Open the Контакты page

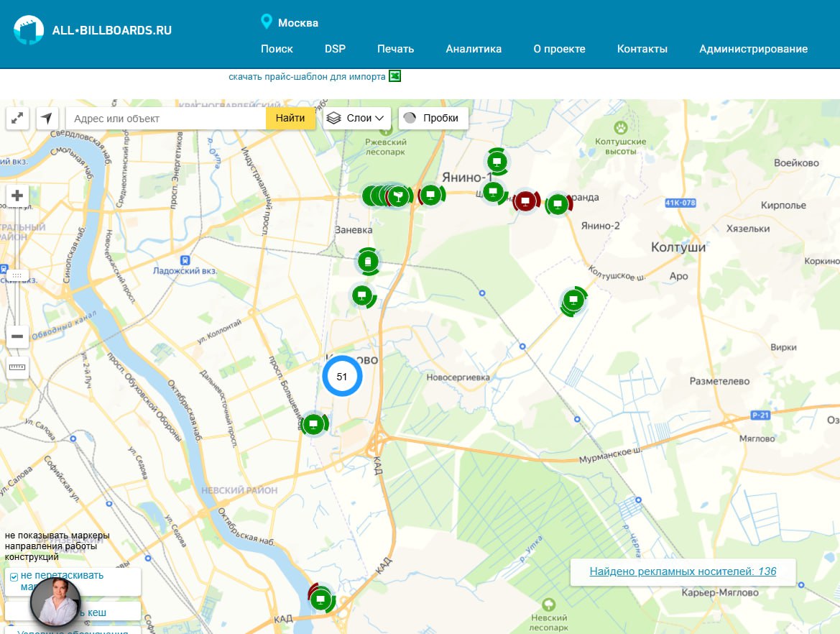click(642, 49)
